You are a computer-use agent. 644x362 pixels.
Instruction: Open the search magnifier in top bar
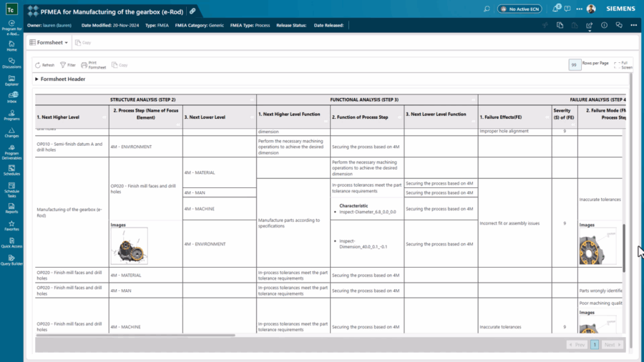pos(487,9)
